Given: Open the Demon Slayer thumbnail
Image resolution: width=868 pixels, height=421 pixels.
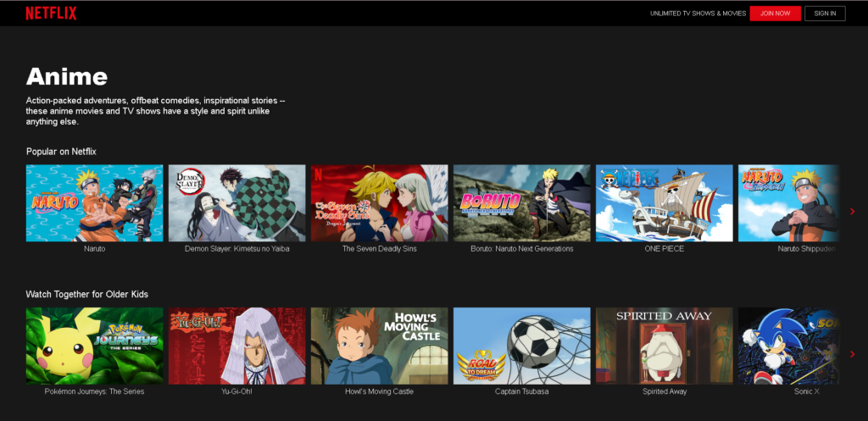Looking at the screenshot, I should click(237, 203).
